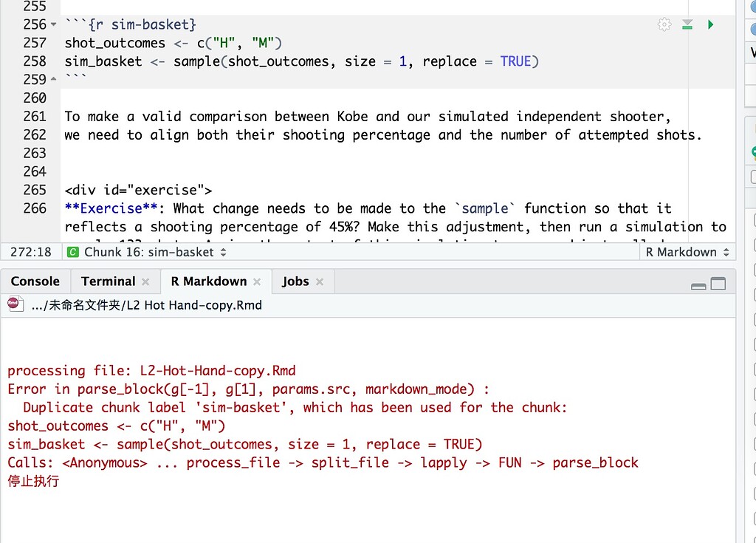Click the **Exercise** text on line 266
Image resolution: width=756 pixels, height=543 pixels.
click(111, 208)
